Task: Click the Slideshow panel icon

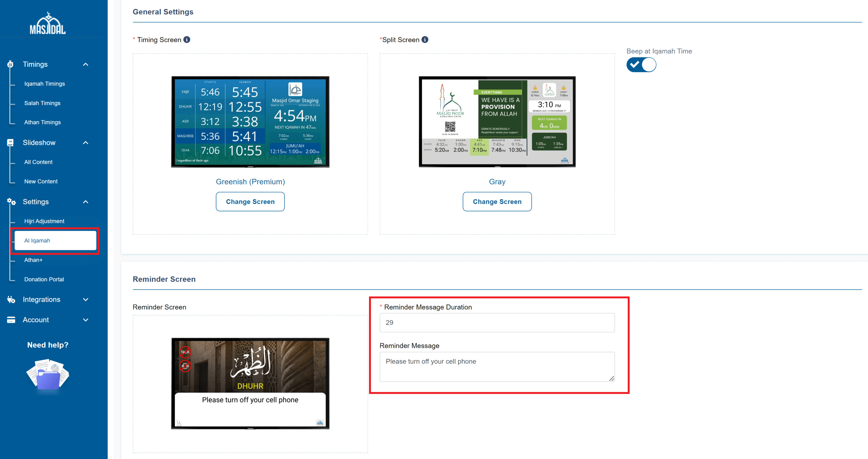Action: coord(10,142)
